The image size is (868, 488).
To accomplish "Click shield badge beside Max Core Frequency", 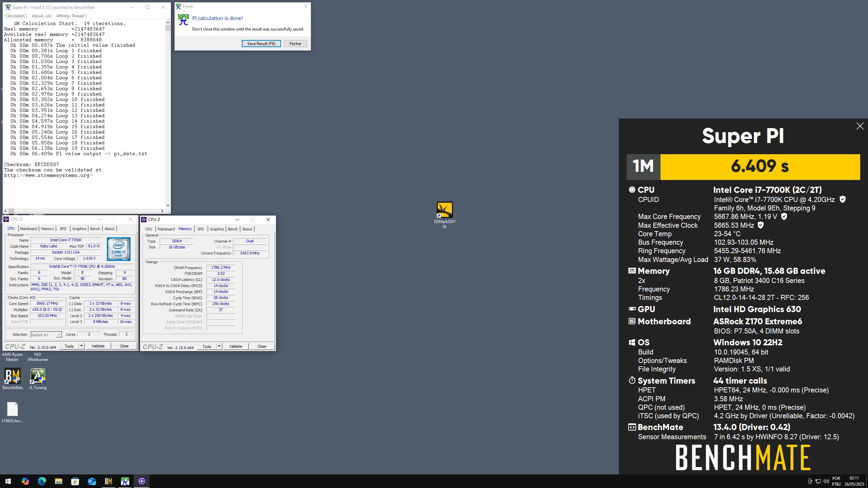I will (x=784, y=216).
